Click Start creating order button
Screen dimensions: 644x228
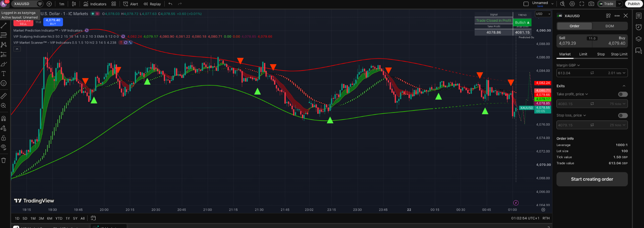(x=592, y=179)
